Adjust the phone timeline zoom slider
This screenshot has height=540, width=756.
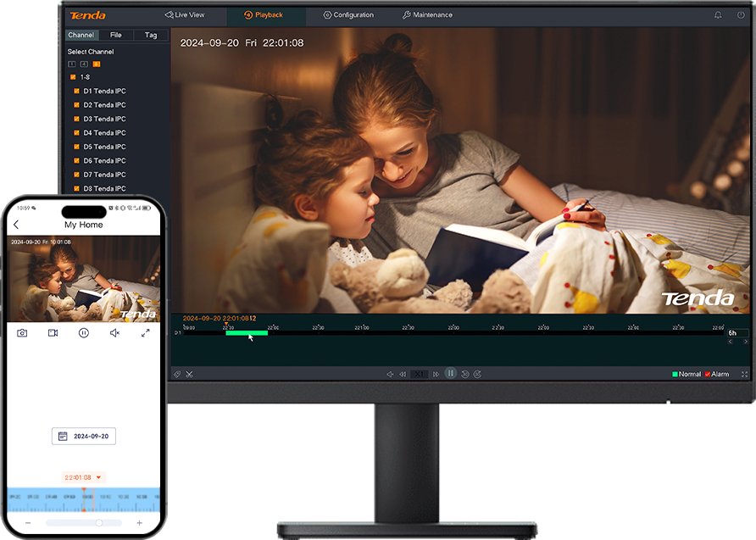tap(99, 523)
